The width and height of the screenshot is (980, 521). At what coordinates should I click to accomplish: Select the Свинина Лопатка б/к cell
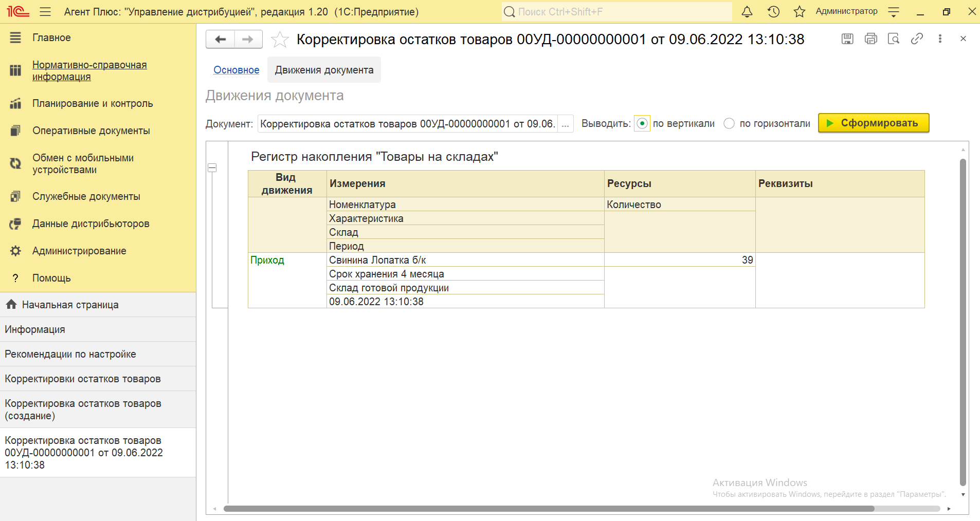[465, 260]
